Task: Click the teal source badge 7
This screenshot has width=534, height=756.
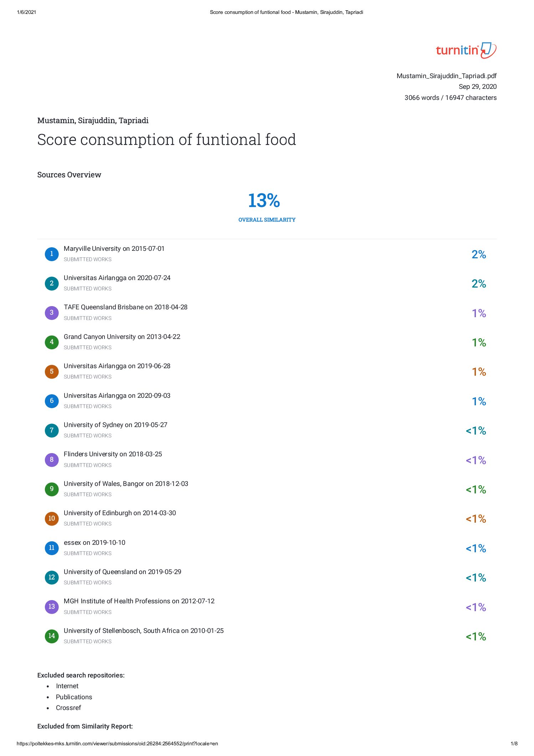Action: click(52, 430)
